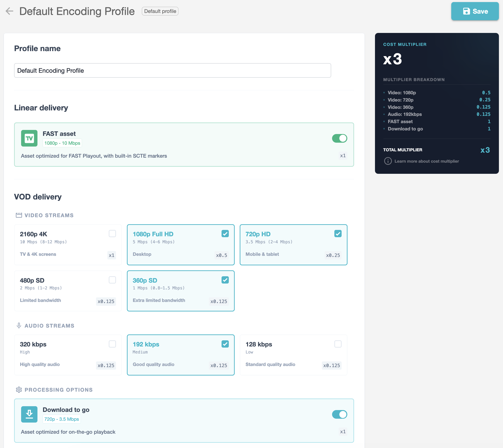
Task: Save the encoding profile
Action: pos(475,11)
